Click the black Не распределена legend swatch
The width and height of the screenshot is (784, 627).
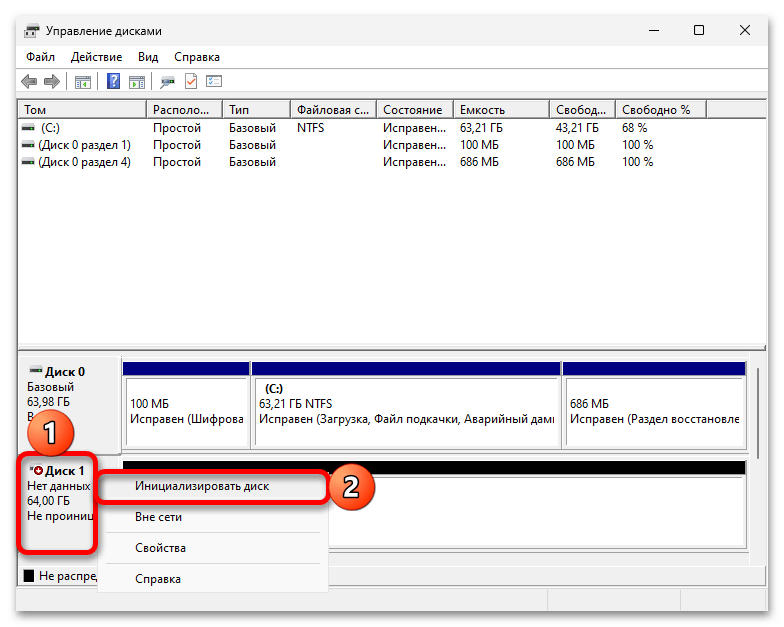click(29, 576)
